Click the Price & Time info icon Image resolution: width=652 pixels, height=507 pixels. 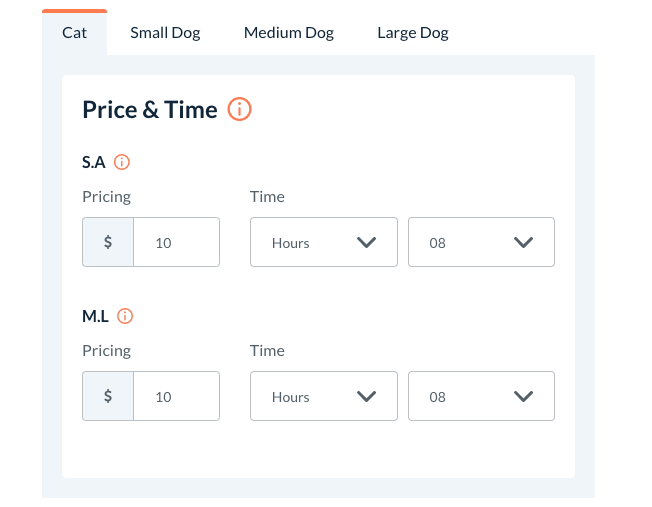(240, 109)
